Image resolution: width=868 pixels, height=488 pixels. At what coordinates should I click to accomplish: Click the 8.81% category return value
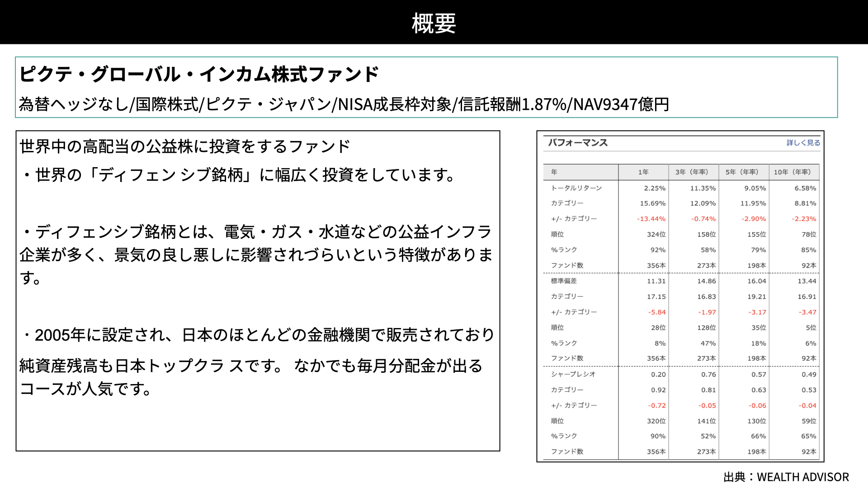[x=805, y=204]
